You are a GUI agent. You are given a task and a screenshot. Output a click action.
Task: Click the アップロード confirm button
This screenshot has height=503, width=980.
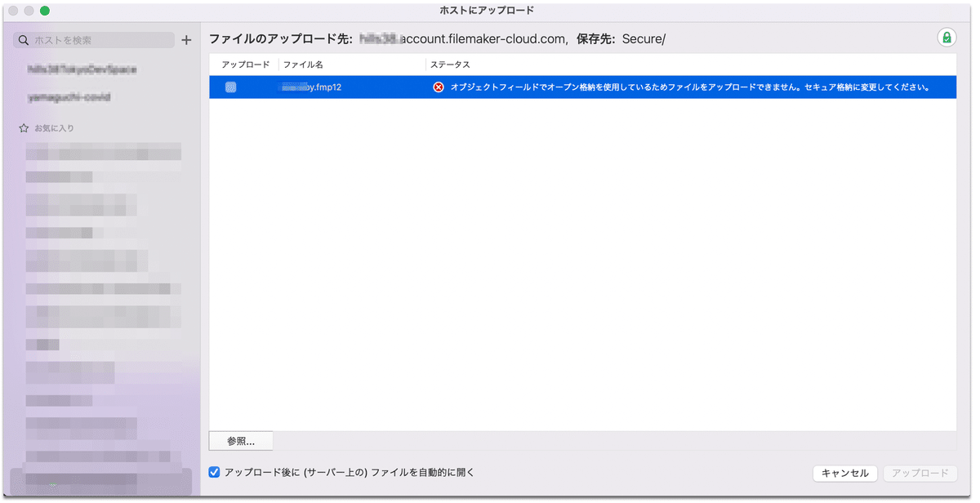tap(920, 473)
